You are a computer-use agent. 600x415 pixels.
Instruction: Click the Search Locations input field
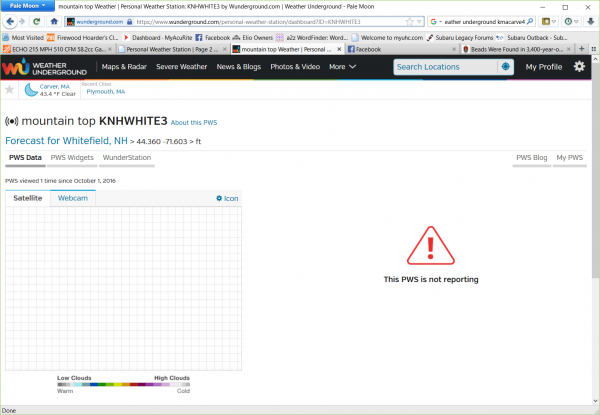pos(445,67)
